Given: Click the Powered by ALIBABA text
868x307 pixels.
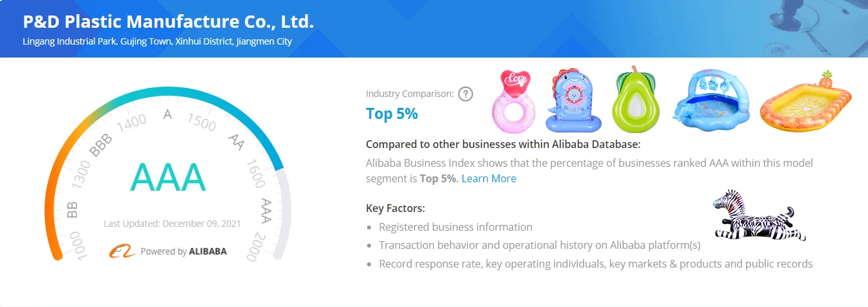Looking at the screenshot, I should [184, 251].
